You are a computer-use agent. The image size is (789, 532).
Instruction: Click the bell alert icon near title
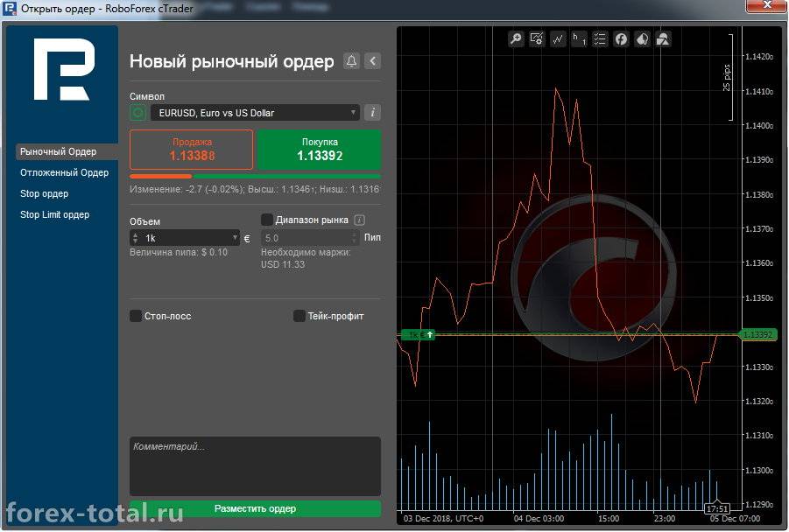pyautogui.click(x=351, y=61)
